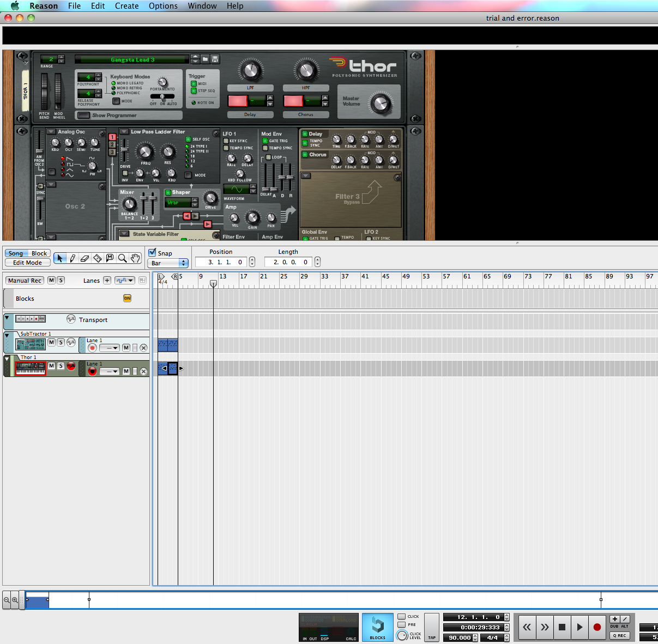The image size is (658, 644).
Task: Enable record on SubTractor Lane 1
Action: coord(92,348)
